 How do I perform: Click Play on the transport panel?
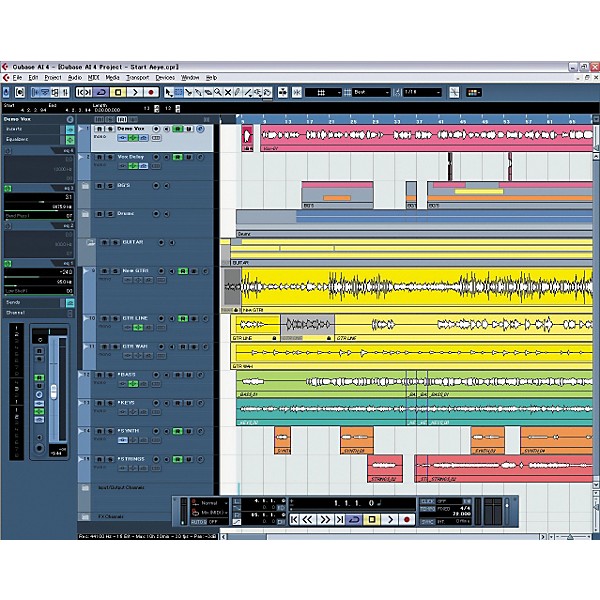[x=390, y=519]
